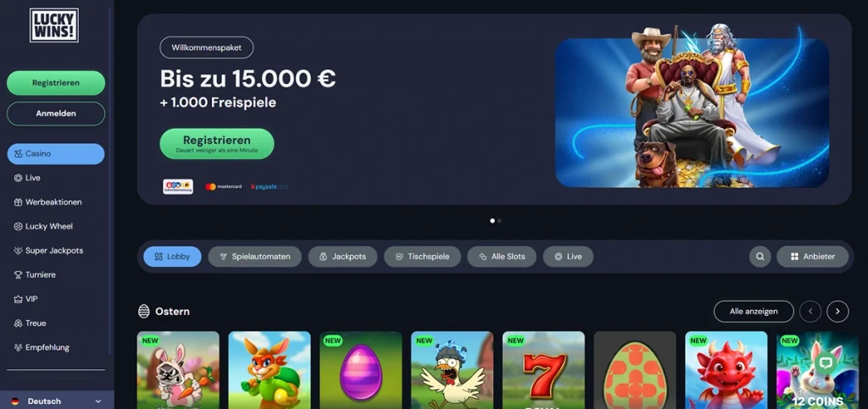The width and height of the screenshot is (868, 409).
Task: Show previous Ostern games with left arrow
Action: tap(810, 312)
